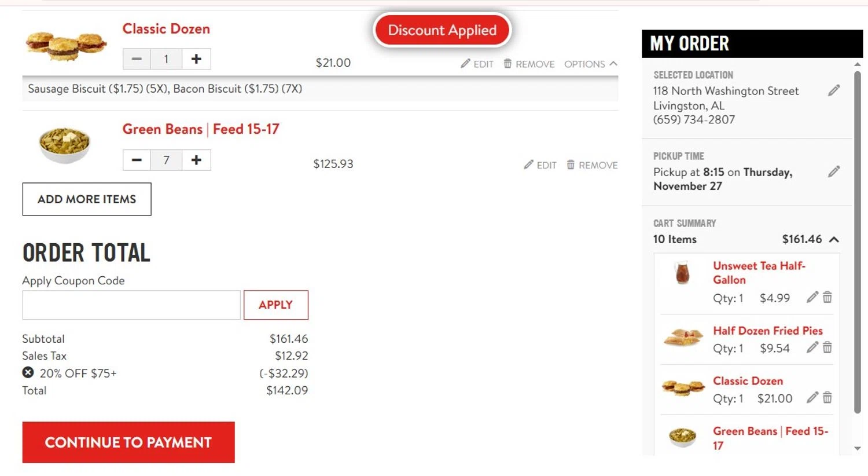
Task: Remove the 20% OFF $75+ coupon
Action: (28, 372)
